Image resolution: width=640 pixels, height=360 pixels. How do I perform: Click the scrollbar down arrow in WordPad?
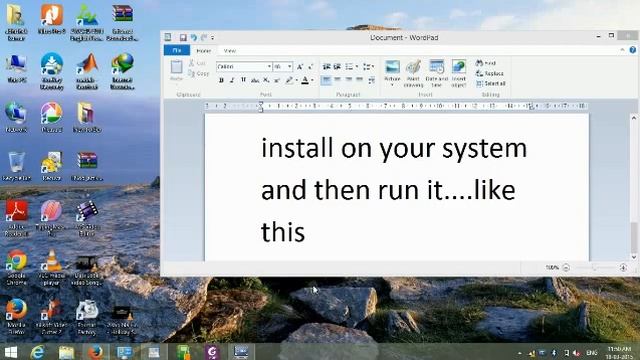[x=634, y=257]
